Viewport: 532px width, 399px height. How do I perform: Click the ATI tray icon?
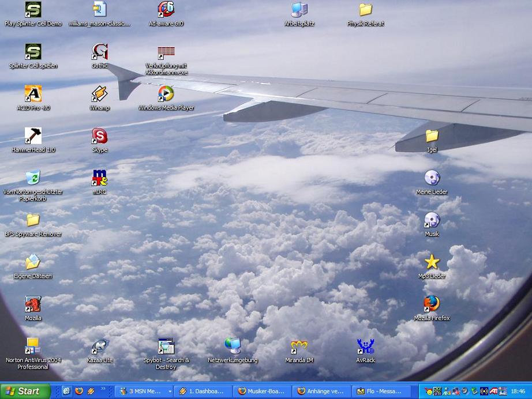[493, 391]
